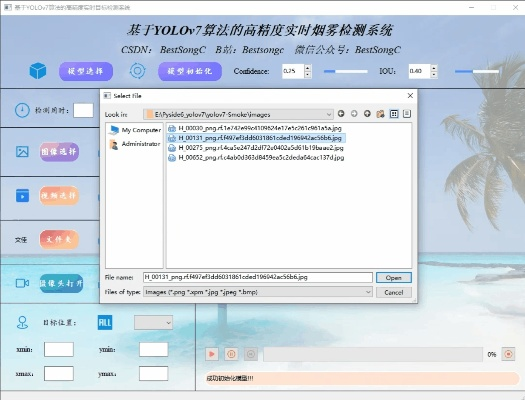Click the orange video select button
Image resolution: width=525 pixels, height=400 pixels.
coord(59,195)
